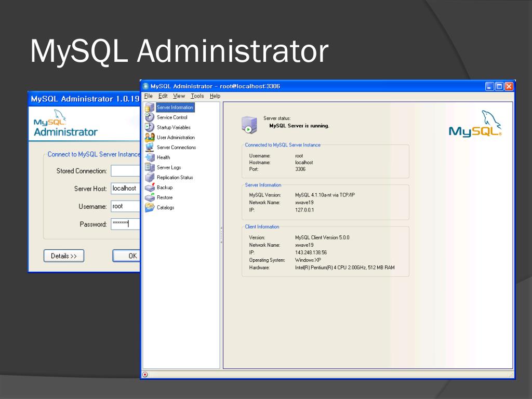Click the window resize grip corner

pos(511,375)
